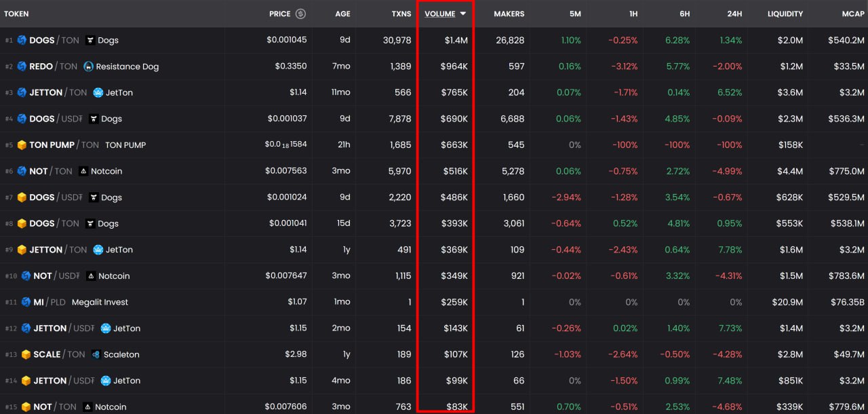Open the MI / PLD Megalit Invest pair

tap(434, 302)
